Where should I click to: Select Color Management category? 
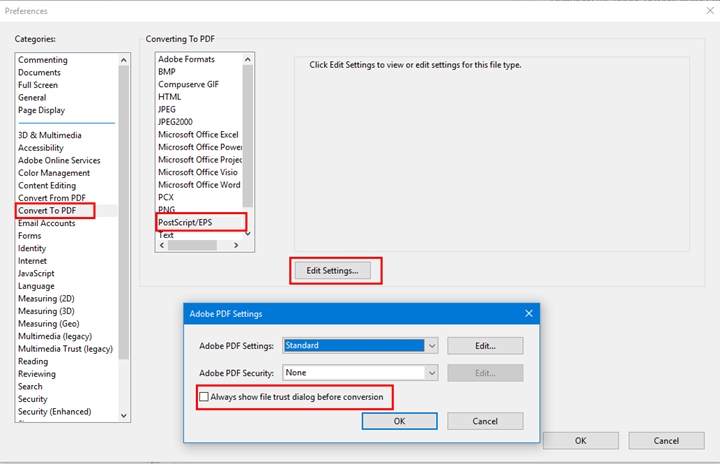coord(54,173)
